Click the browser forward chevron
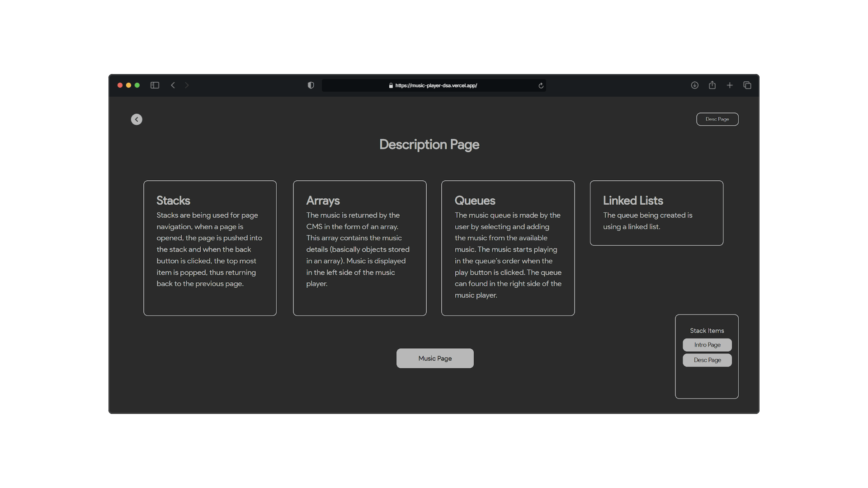The height and width of the screenshot is (488, 868). pos(187,85)
